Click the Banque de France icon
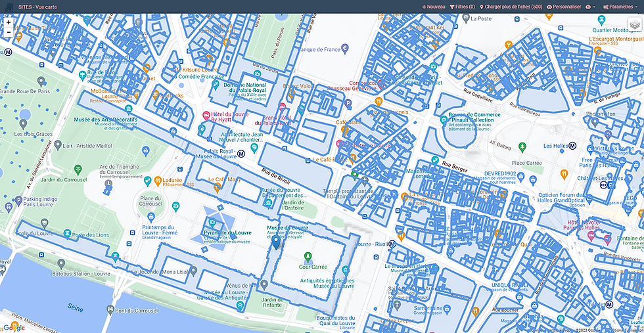The image size is (644, 333). [x=346, y=49]
